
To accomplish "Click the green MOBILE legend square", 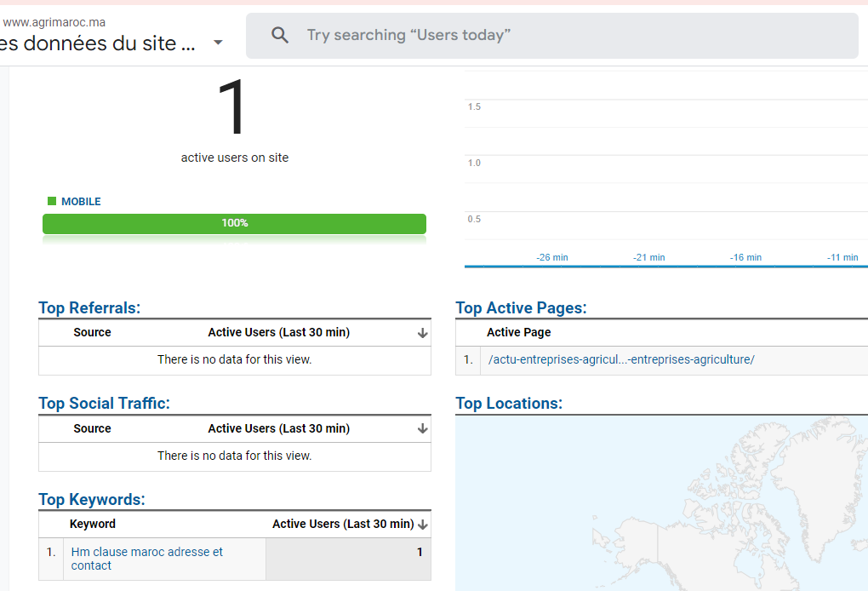I will (52, 201).
